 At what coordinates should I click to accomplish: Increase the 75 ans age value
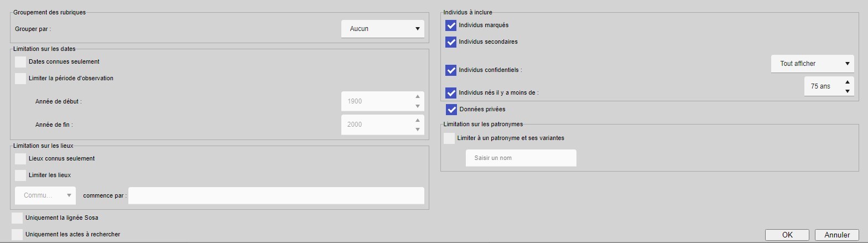pos(848,82)
